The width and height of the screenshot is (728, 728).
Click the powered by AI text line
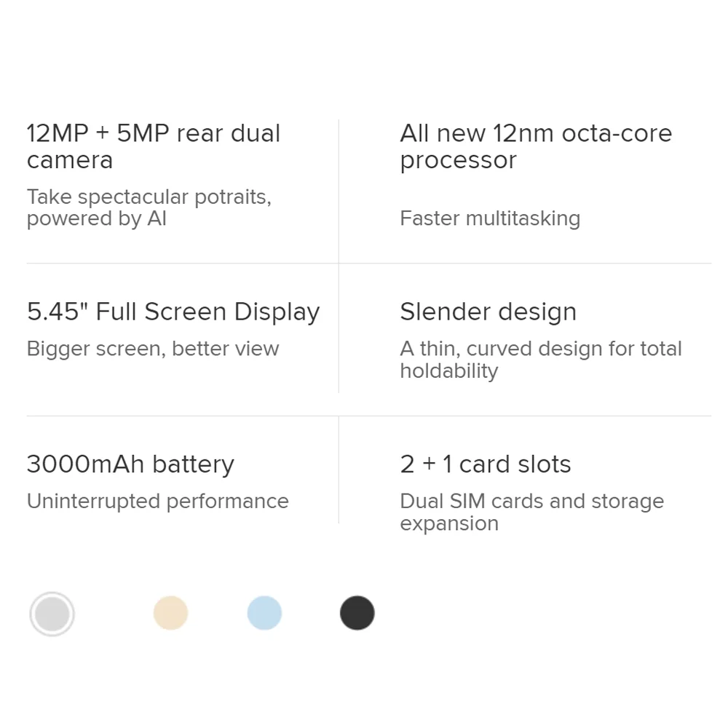point(97,218)
